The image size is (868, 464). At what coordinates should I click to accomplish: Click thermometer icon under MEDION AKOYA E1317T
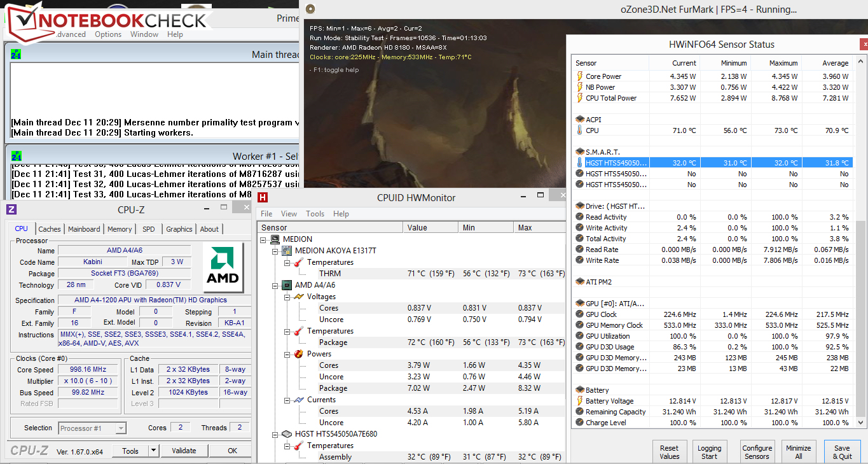[x=298, y=262]
